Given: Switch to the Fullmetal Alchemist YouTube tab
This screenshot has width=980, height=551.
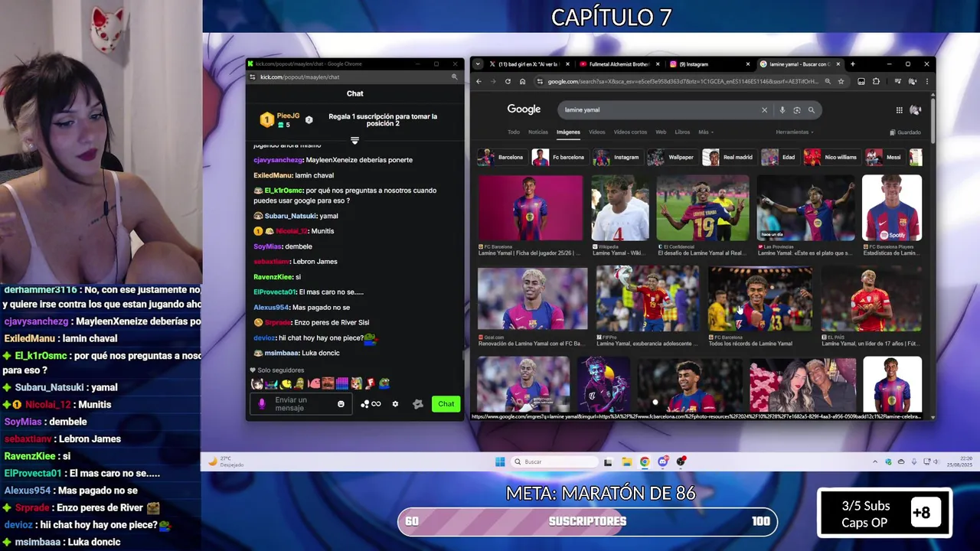Looking at the screenshot, I should [619, 64].
